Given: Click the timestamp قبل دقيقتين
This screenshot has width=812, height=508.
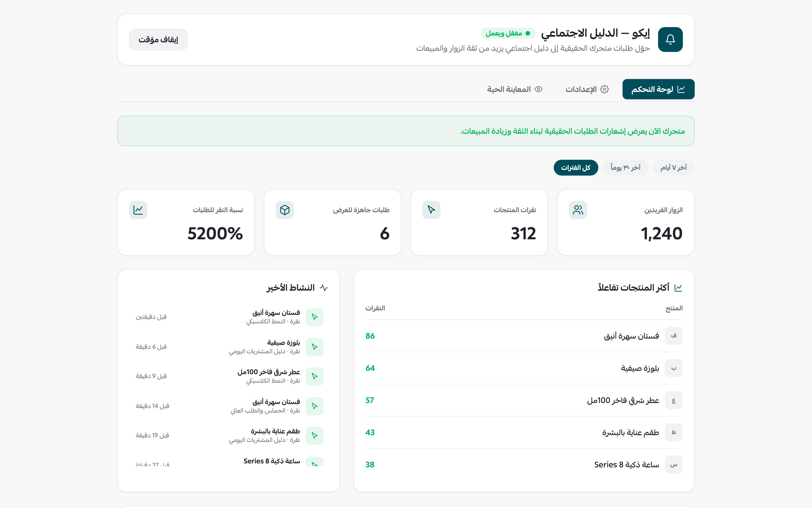Looking at the screenshot, I should tap(151, 317).
